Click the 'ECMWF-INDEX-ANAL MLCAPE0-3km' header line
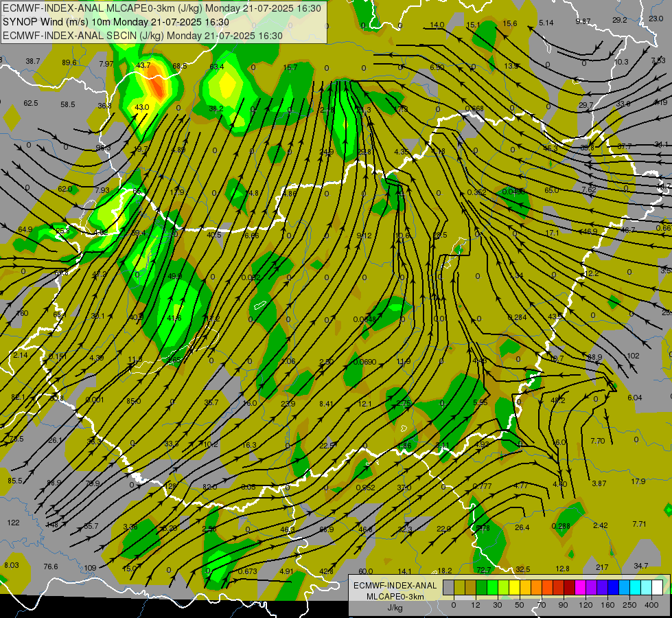Image resolution: width=672 pixels, height=618 pixels. click(x=161, y=8)
